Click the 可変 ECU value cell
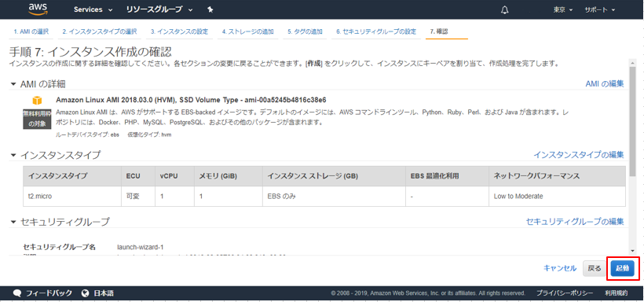 138,197
